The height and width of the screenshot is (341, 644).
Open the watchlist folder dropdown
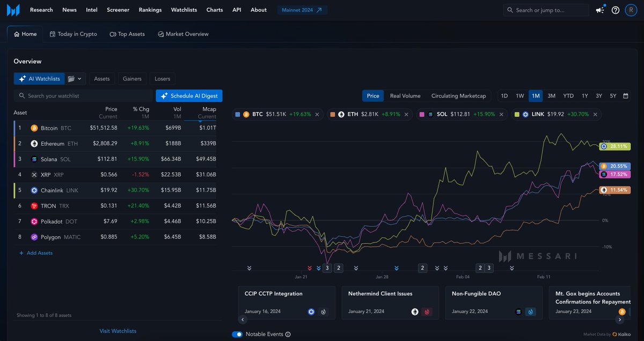[x=76, y=79]
